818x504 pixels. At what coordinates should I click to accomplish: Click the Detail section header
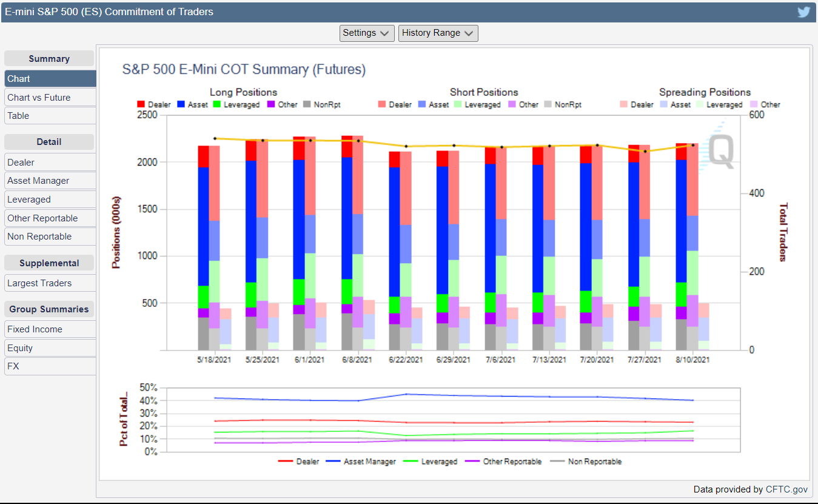(x=49, y=142)
